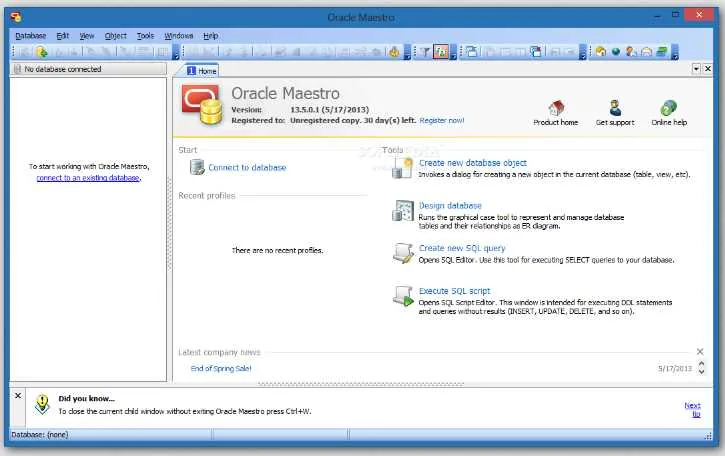725x456 pixels.
Task: Click the news scroll down arrow
Action: point(701,372)
